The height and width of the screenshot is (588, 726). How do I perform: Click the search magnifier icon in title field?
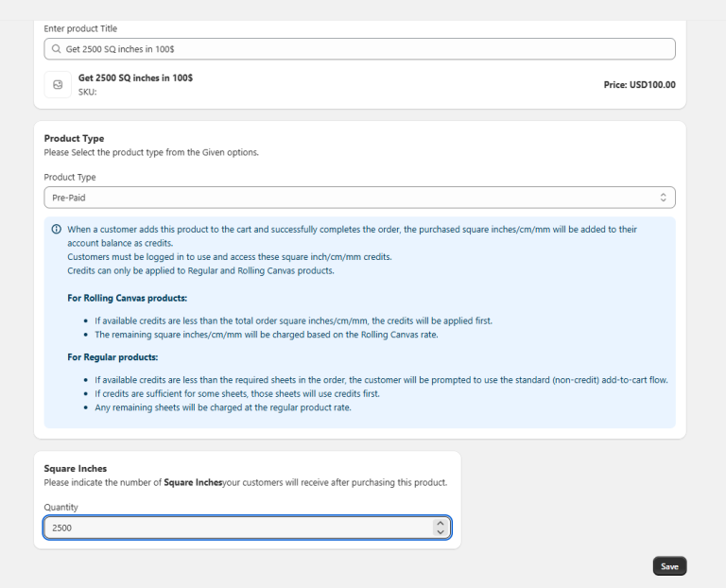[56, 49]
